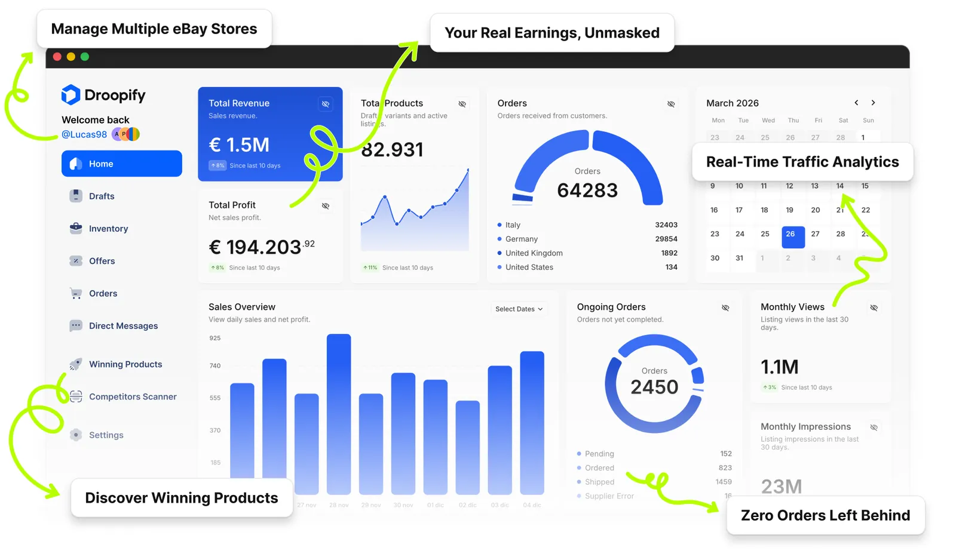Hide the Monthly Views metric
The height and width of the screenshot is (560, 956).
click(x=874, y=307)
